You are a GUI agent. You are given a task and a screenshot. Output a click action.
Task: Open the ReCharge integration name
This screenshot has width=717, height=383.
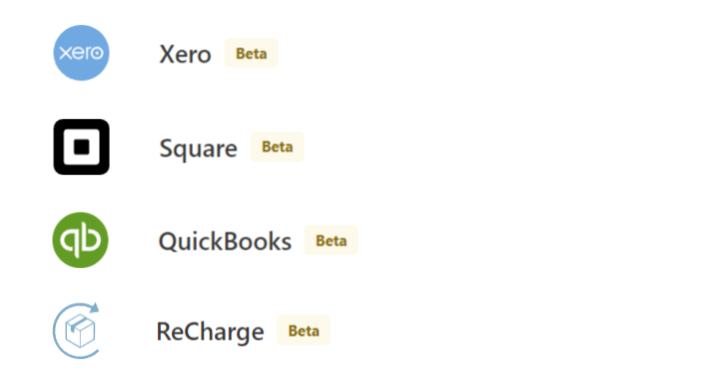(210, 331)
